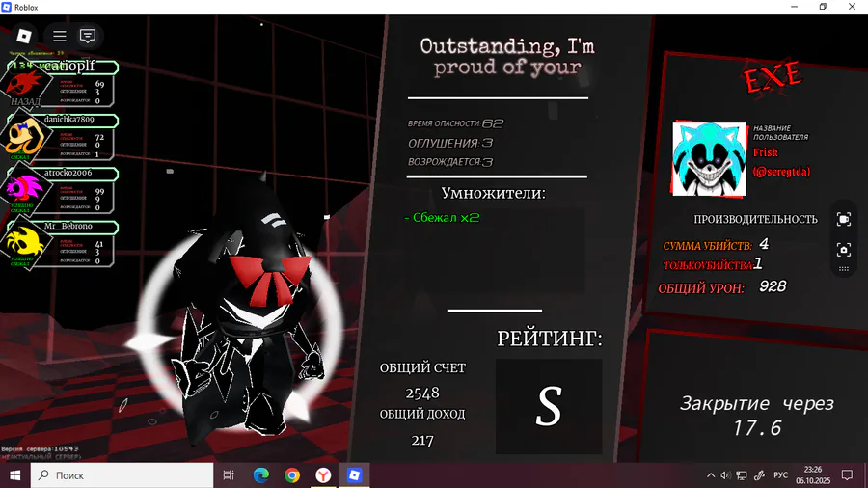Click the taskbar Поиск search box
The width and height of the screenshot is (868, 488).
[122, 475]
